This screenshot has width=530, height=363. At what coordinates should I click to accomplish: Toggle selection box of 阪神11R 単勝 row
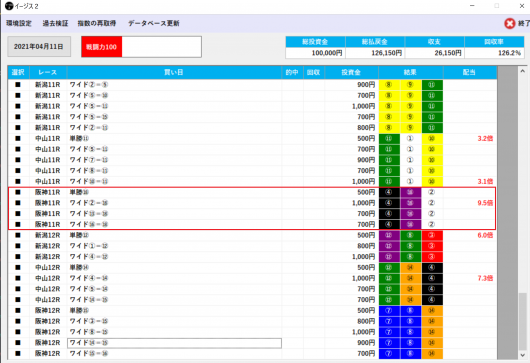tap(18, 192)
